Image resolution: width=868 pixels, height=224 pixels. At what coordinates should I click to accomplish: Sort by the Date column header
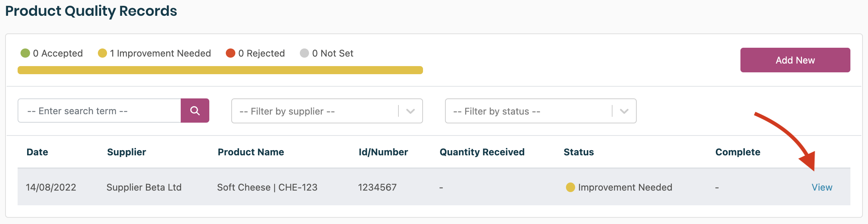pos(37,152)
